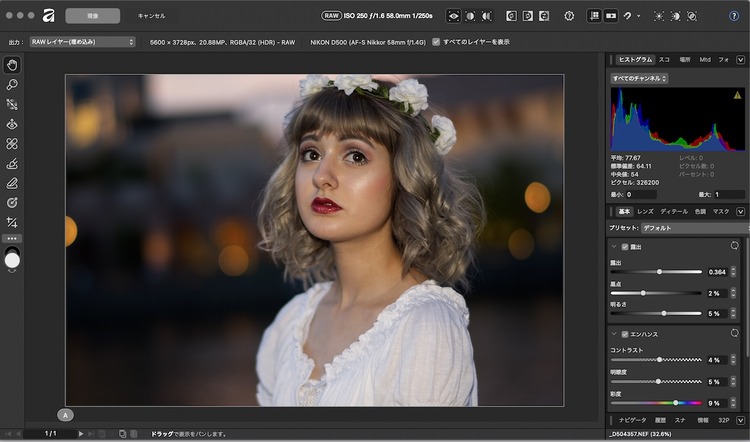The height and width of the screenshot is (442, 750).
Task: Open the ディテール tab
Action: (673, 211)
